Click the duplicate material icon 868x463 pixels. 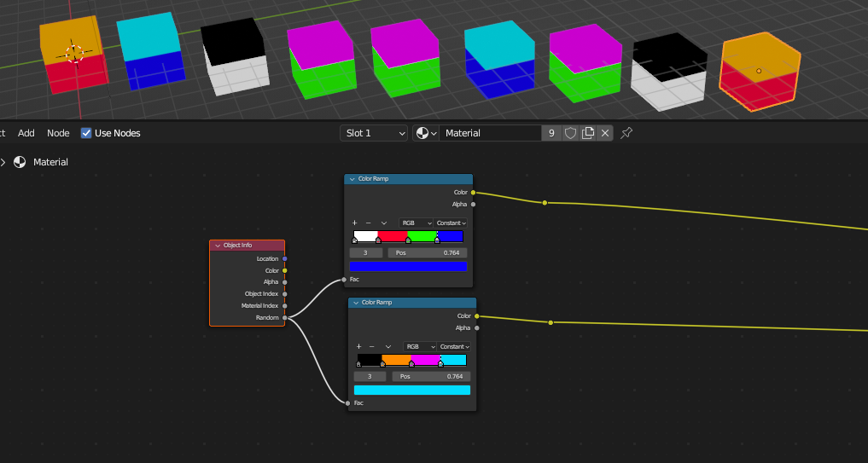click(x=588, y=133)
